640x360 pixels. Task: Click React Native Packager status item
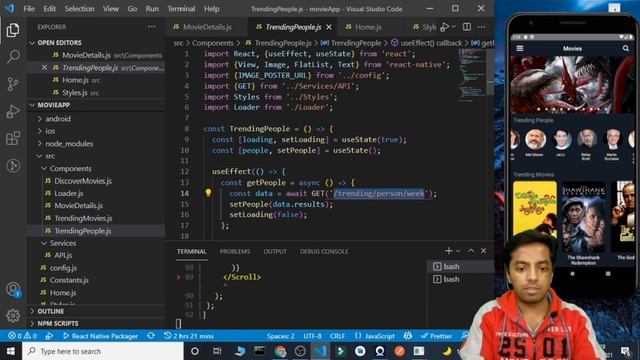tap(100, 336)
